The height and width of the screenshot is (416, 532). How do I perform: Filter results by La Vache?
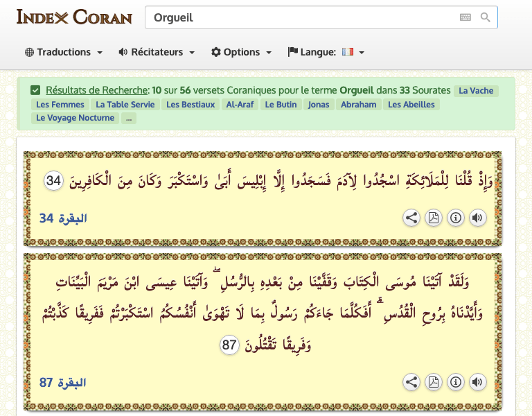pos(476,91)
